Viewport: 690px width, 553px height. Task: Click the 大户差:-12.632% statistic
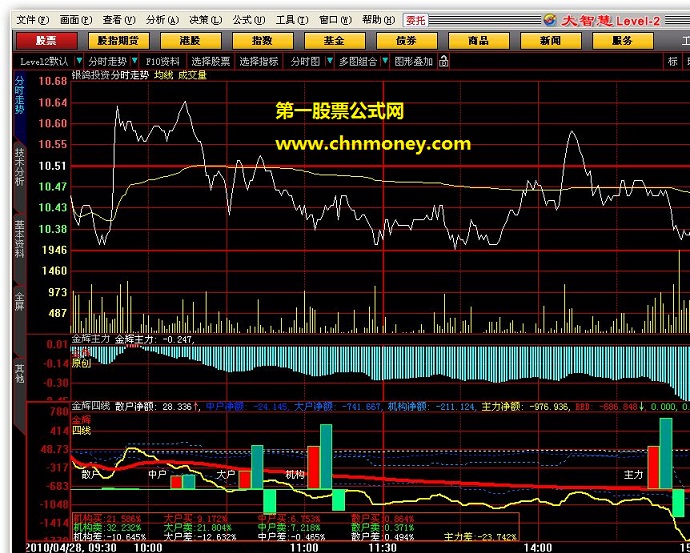pos(200,537)
